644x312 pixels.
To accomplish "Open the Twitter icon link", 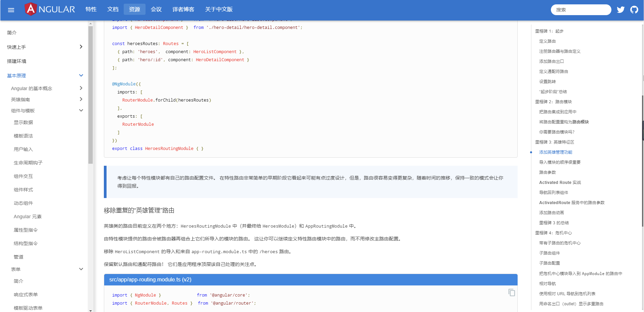I will [620, 10].
